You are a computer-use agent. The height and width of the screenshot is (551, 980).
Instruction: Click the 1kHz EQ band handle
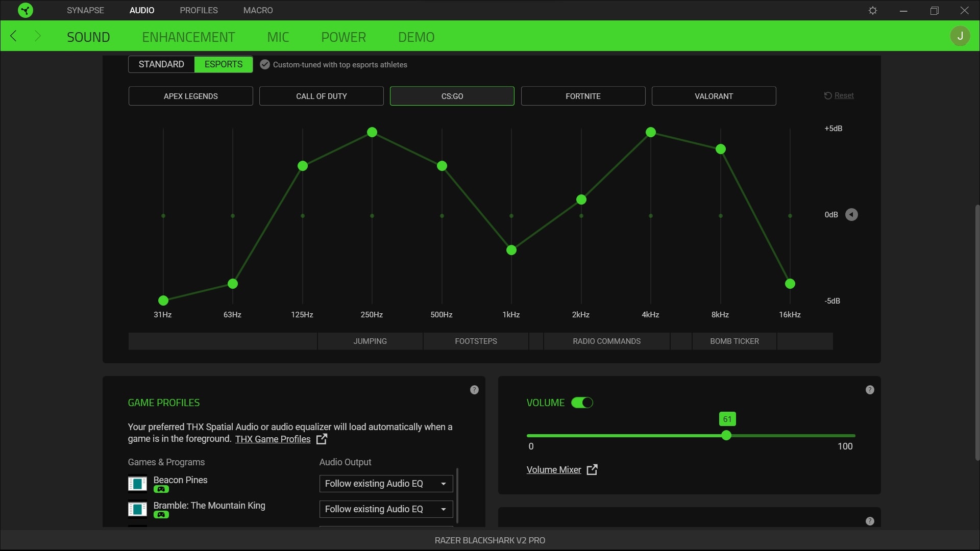(511, 250)
